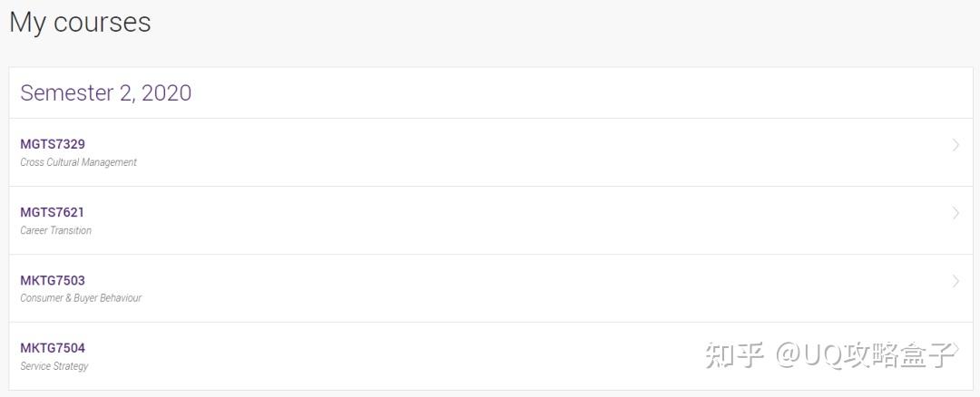Click the chevron arrow for MKTG7503
This screenshot has width=980, height=397.
(x=955, y=281)
